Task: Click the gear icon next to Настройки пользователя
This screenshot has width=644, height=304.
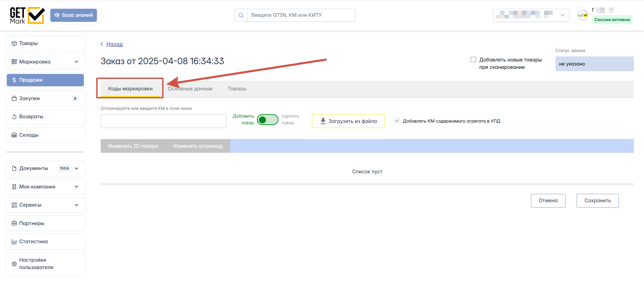Action: tap(14, 264)
